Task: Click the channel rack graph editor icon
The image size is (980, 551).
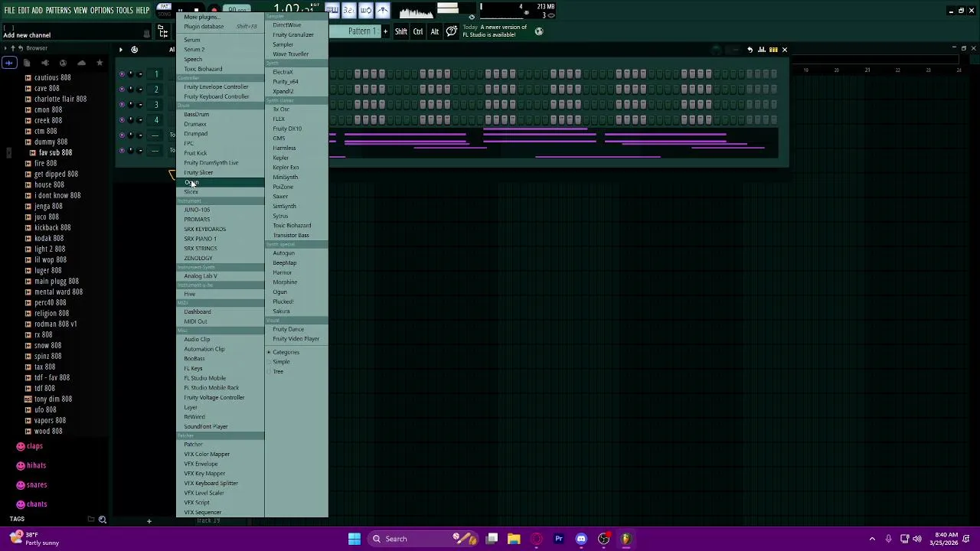Action: pos(762,50)
